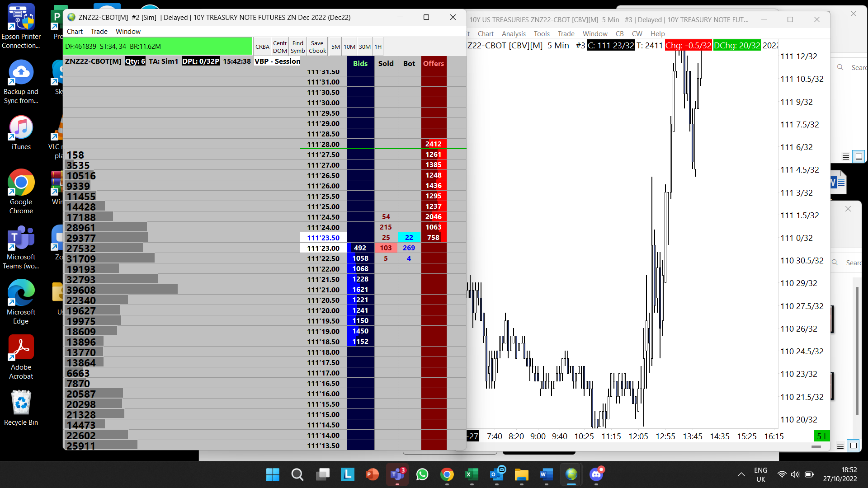Viewport: 868px width, 488px height.
Task: Click the CRBA toolbar button
Action: point(262,47)
